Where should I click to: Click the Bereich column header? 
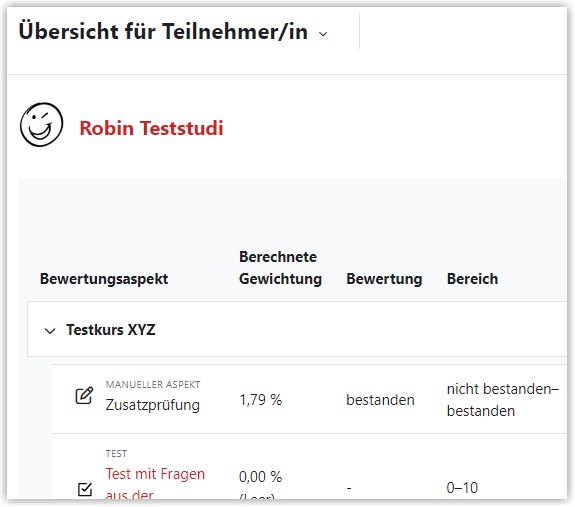tap(472, 279)
